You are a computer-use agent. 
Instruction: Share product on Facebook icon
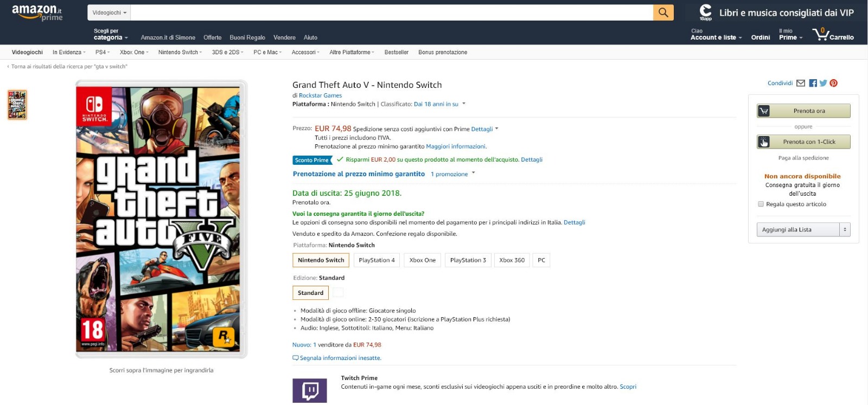coord(813,83)
